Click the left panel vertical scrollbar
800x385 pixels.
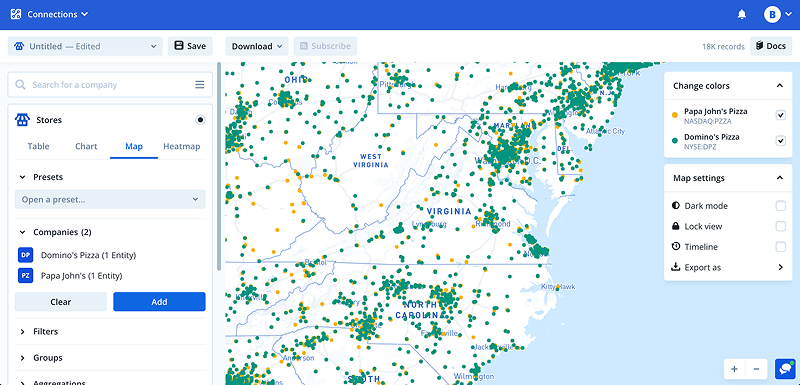point(219,166)
